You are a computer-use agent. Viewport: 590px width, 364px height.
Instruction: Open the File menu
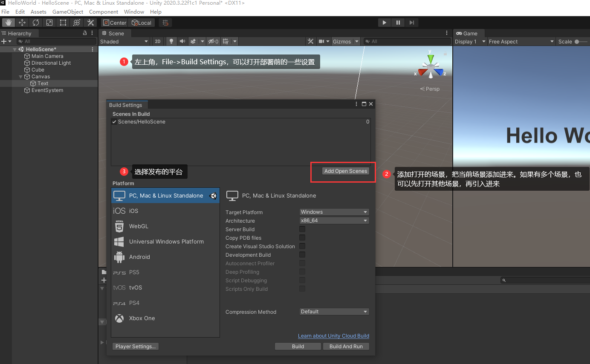[x=5, y=11]
